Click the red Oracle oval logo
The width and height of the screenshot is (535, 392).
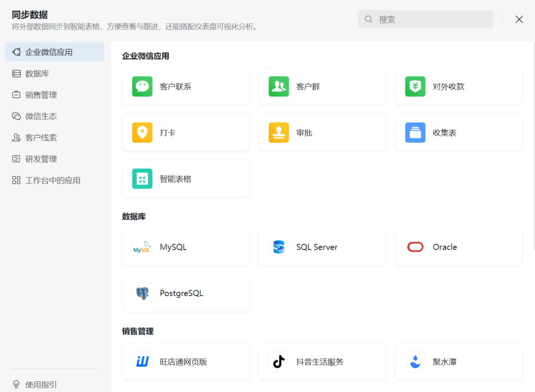coord(415,247)
